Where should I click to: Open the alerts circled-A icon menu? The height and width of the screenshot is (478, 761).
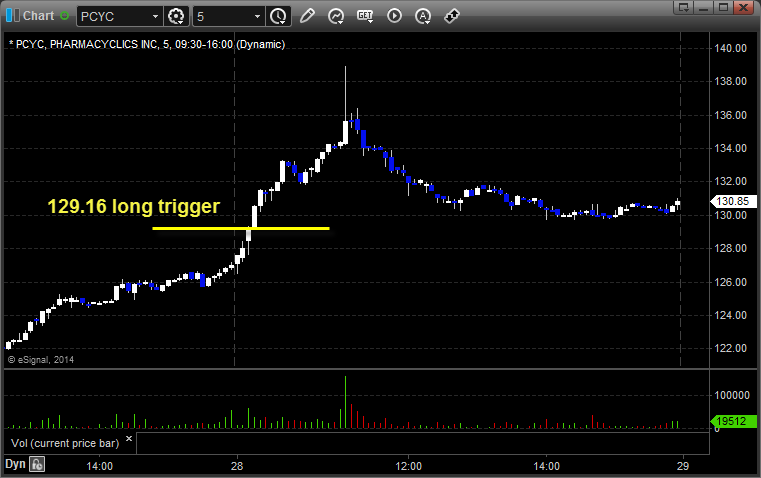click(423, 16)
